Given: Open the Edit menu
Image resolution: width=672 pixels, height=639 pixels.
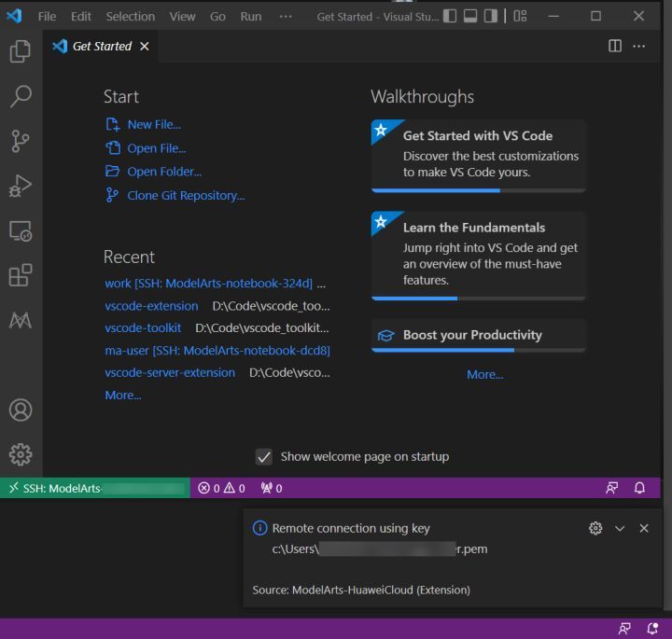Looking at the screenshot, I should click(x=80, y=16).
